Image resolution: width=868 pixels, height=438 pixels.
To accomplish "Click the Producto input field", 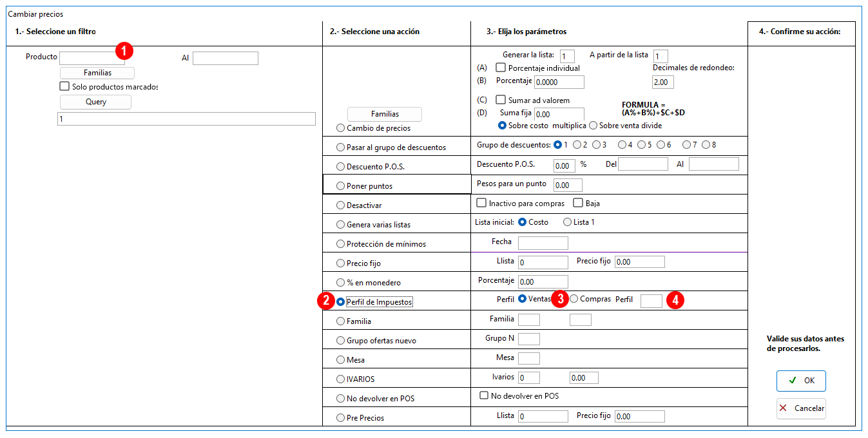I will coord(92,59).
